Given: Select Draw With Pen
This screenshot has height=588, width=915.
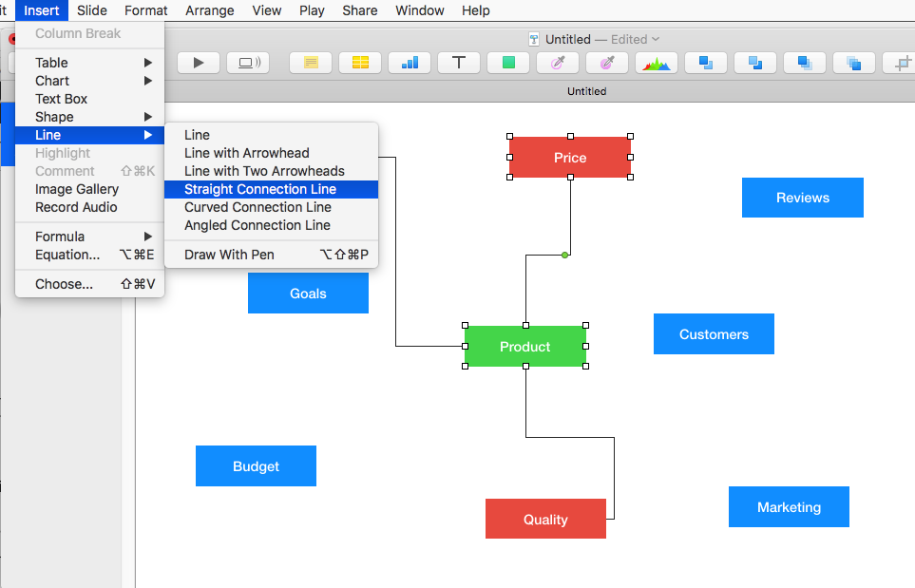Looking at the screenshot, I should coord(272,255).
